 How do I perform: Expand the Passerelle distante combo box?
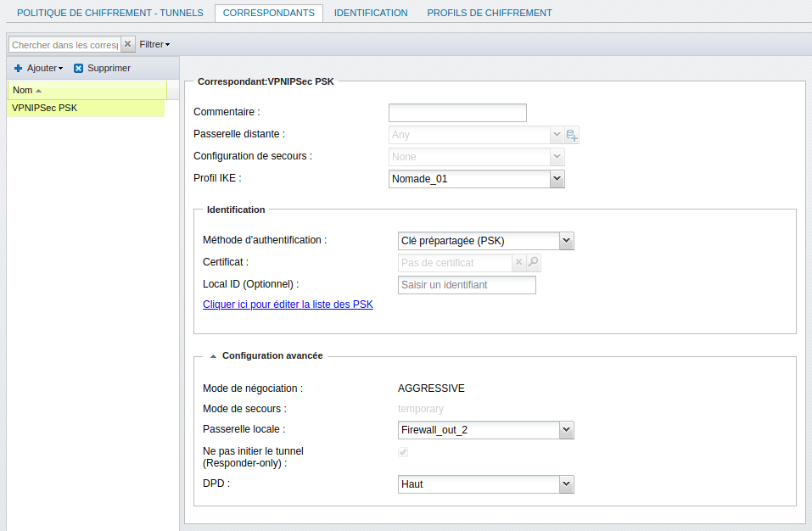pos(557,135)
